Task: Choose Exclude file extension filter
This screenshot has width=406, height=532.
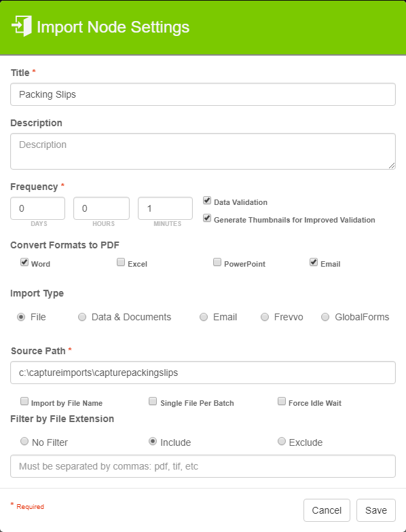Action: click(282, 441)
